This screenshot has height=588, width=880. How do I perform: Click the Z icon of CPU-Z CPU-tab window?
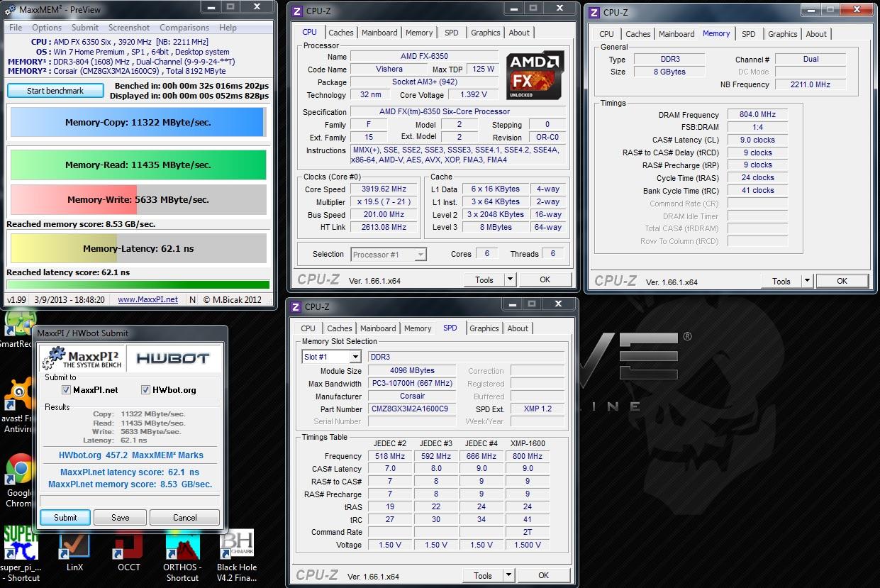click(x=297, y=11)
